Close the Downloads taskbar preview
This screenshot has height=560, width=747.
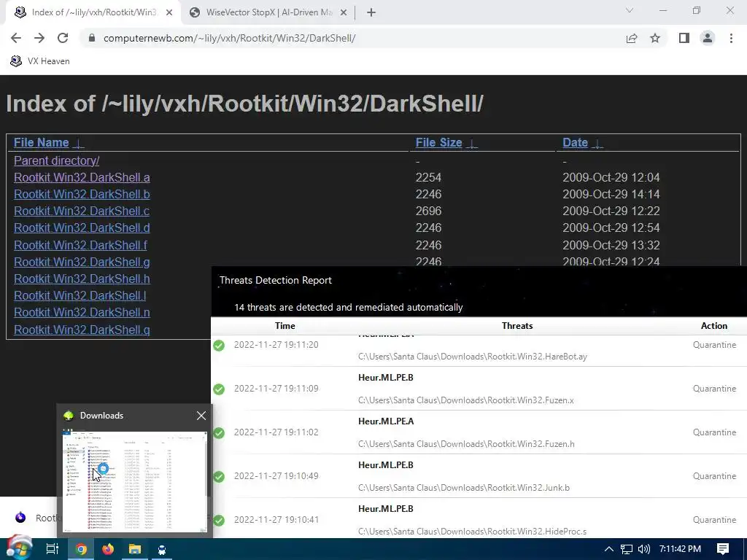(x=201, y=416)
